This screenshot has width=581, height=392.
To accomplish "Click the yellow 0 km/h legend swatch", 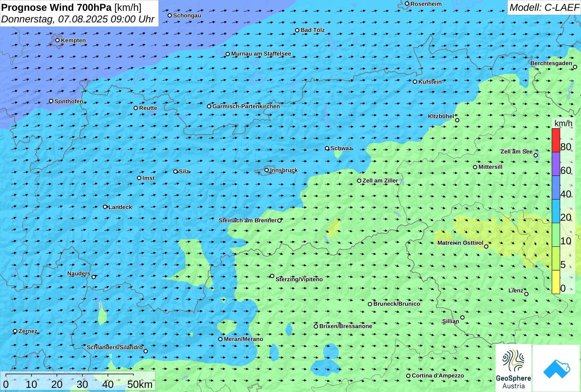I will pos(556,282).
